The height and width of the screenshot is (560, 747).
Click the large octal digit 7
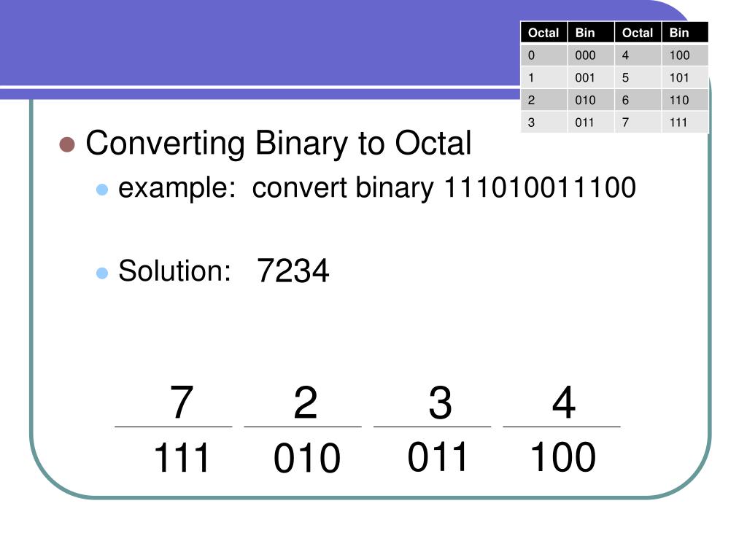[182, 402]
